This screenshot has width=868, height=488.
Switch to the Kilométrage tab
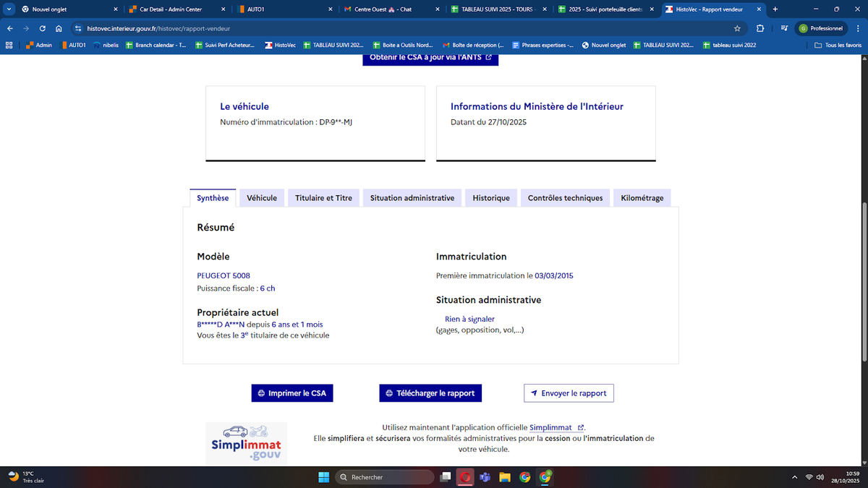pyautogui.click(x=642, y=198)
